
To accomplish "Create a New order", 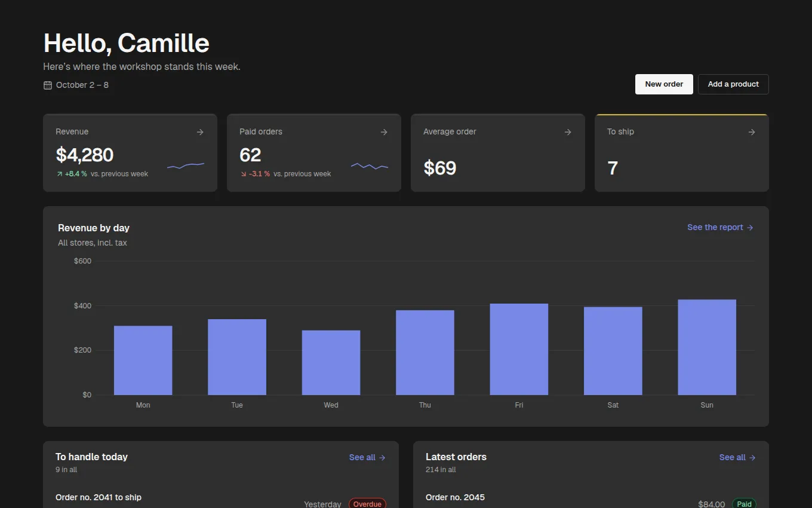I will coord(664,84).
